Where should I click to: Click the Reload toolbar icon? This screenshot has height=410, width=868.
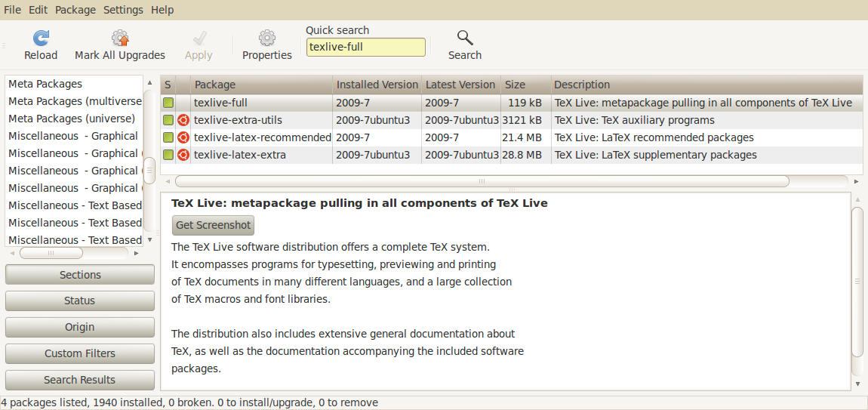point(41,38)
